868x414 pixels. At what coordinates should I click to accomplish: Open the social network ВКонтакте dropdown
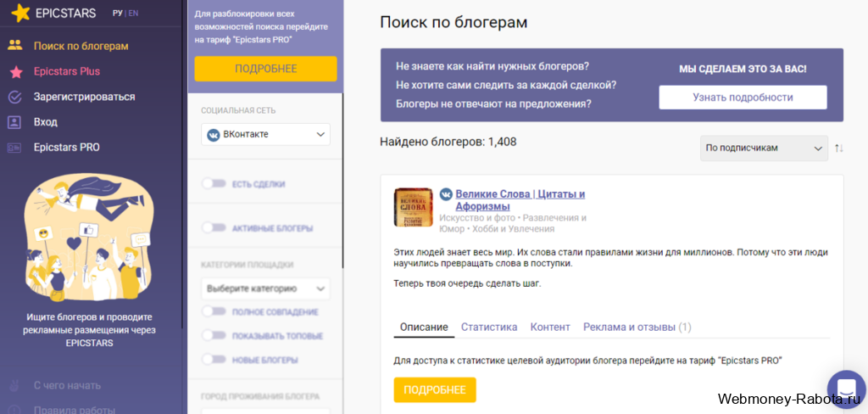click(x=265, y=134)
